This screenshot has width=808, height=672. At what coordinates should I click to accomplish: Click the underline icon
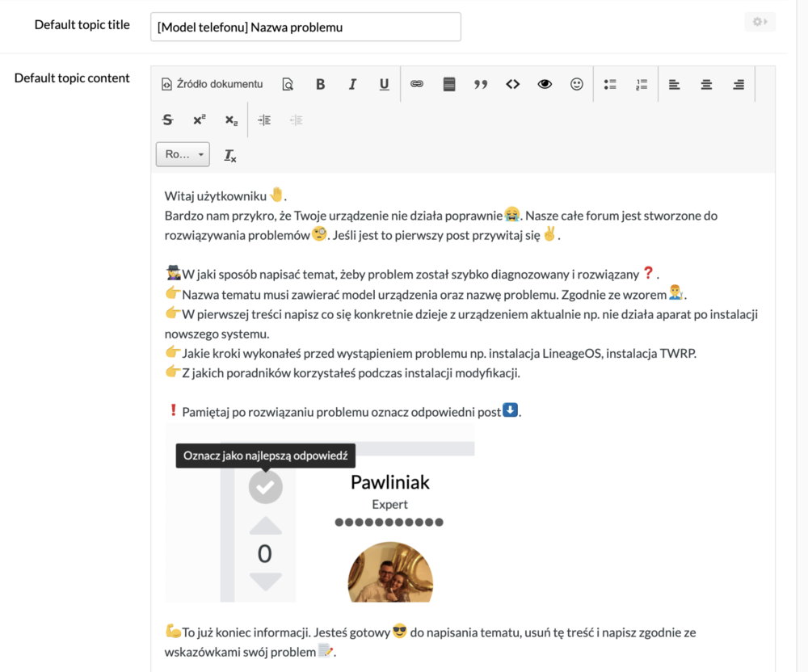pyautogui.click(x=385, y=84)
